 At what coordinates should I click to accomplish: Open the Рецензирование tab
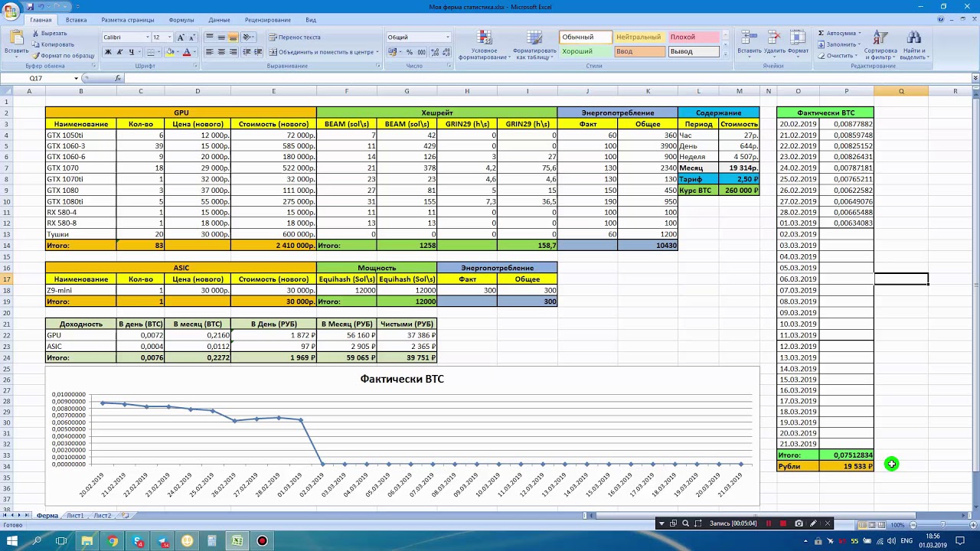click(268, 20)
